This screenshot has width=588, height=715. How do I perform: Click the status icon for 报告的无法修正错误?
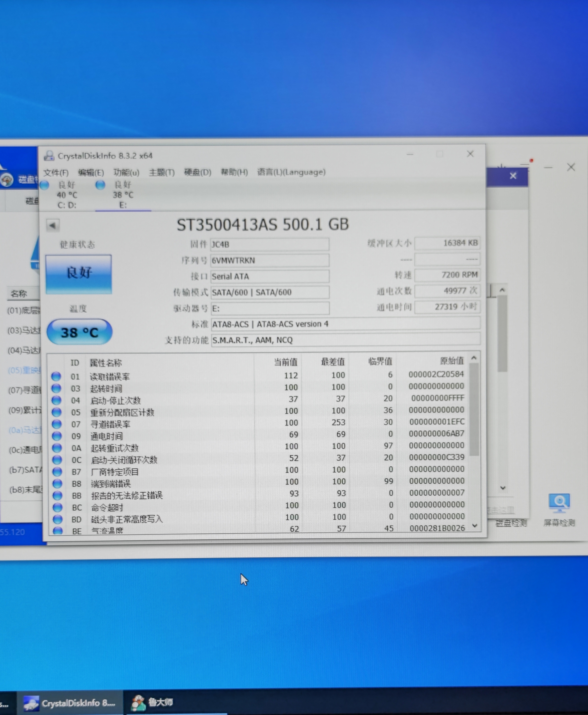(58, 495)
